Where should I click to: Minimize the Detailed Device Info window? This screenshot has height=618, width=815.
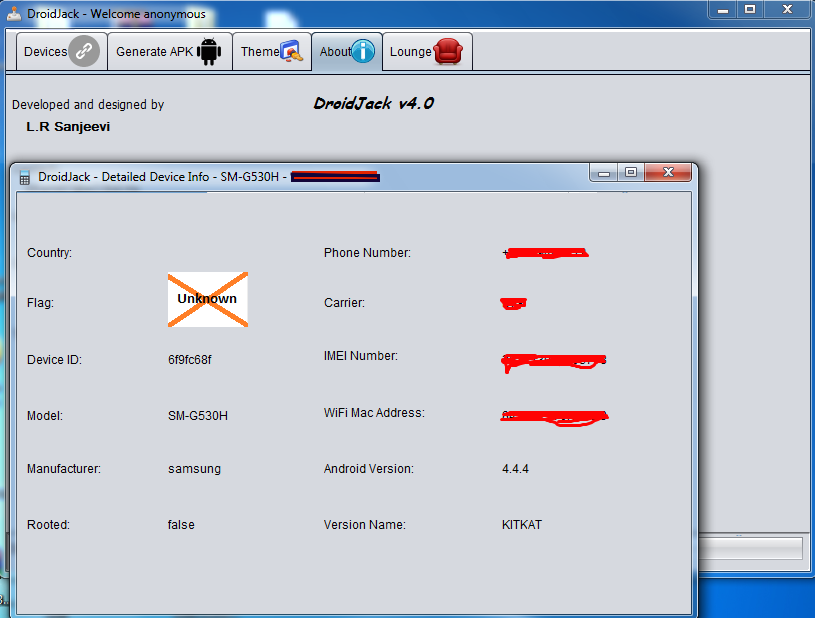(603, 172)
